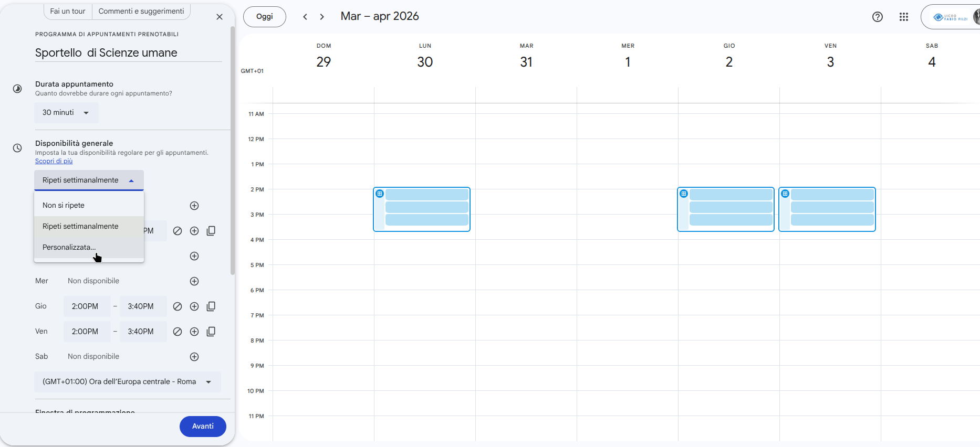Mark Friday (Ven) as unavailable

[178, 332]
